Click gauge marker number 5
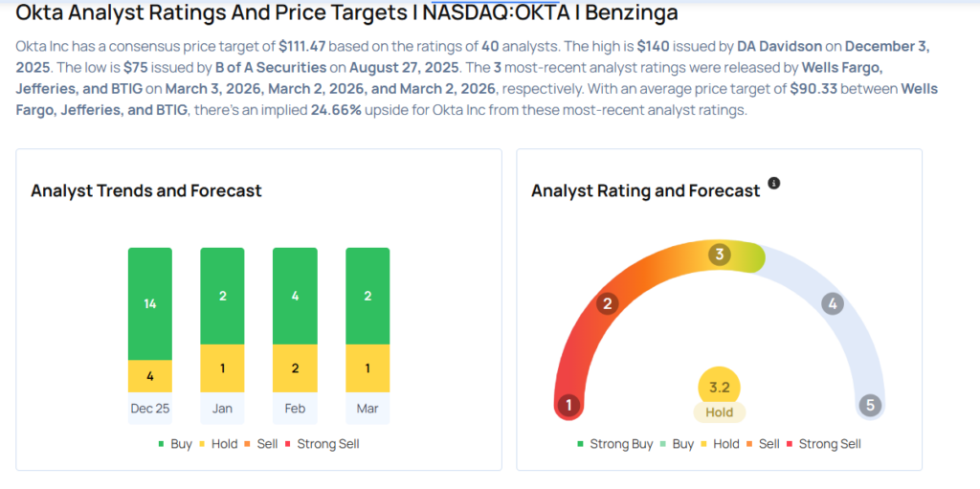This screenshot has height=489, width=980. pos(870,405)
